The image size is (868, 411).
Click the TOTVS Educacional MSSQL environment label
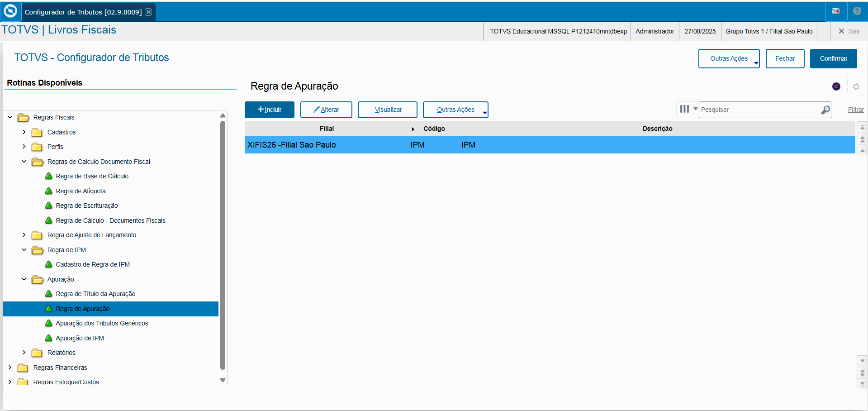click(x=558, y=31)
